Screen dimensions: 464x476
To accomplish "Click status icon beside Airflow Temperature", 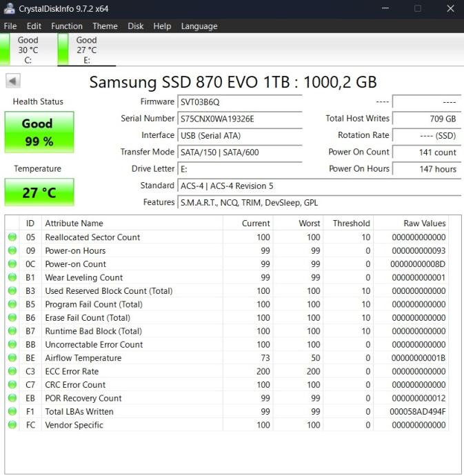I will click(x=12, y=358).
